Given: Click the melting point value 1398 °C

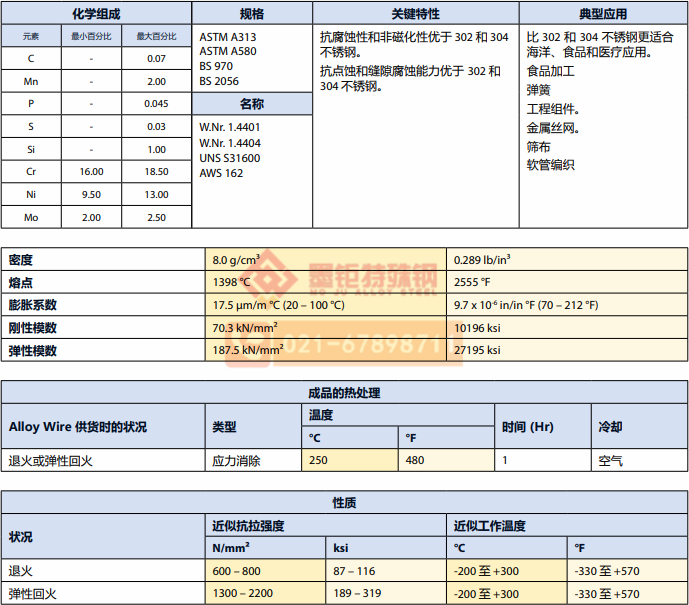Looking at the screenshot, I should [x=232, y=282].
